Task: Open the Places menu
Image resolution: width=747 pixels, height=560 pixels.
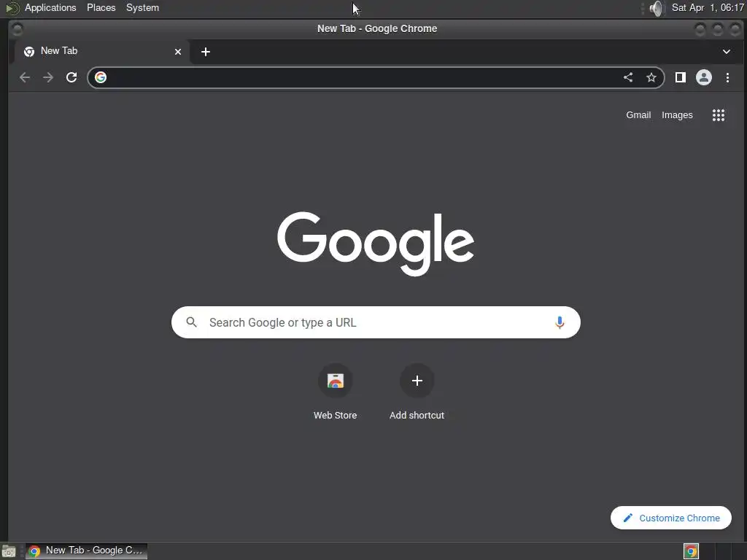Action: coord(101,8)
